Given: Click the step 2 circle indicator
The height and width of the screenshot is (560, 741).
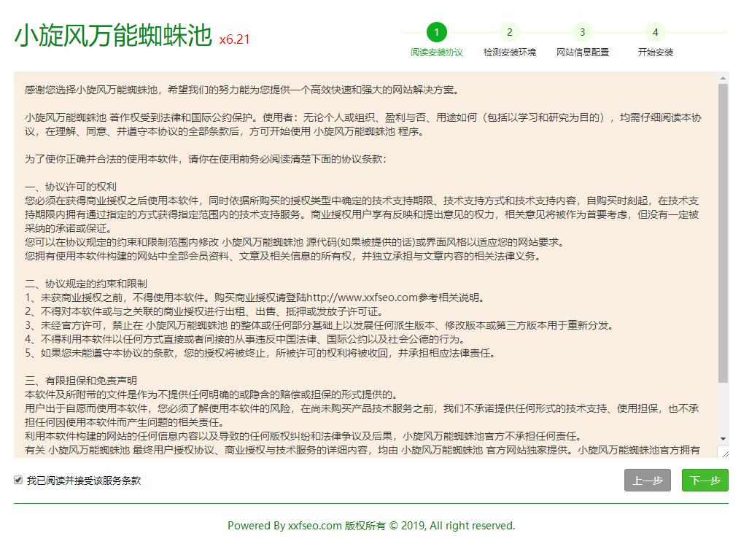Looking at the screenshot, I should coord(509,32).
